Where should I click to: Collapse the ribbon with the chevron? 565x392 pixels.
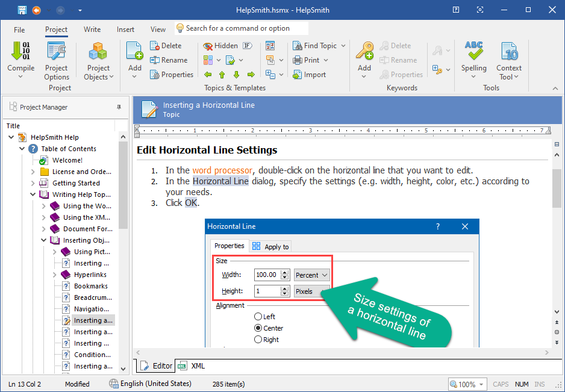pos(555,89)
